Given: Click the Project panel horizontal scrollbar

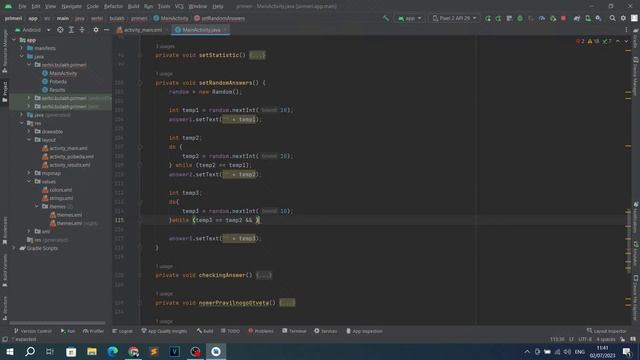Looking at the screenshot, I should (x=57, y=323).
